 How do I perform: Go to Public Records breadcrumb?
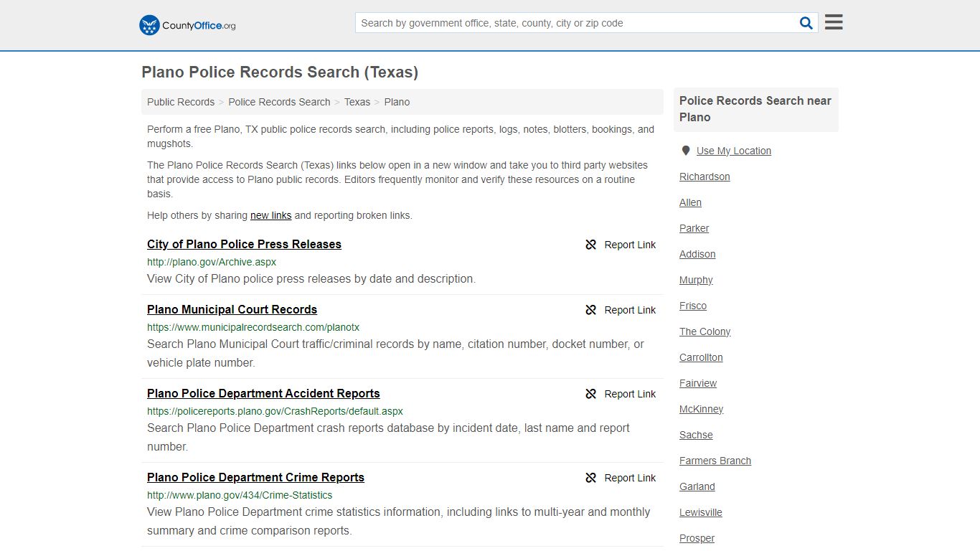181,102
